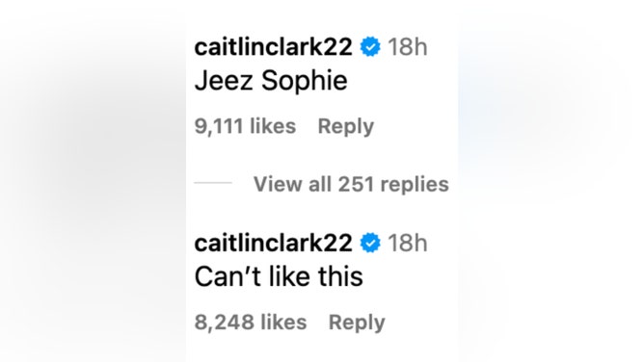Reply to the 'Jeez Sophie' comment
This screenshot has height=362, width=644.
pos(346,126)
